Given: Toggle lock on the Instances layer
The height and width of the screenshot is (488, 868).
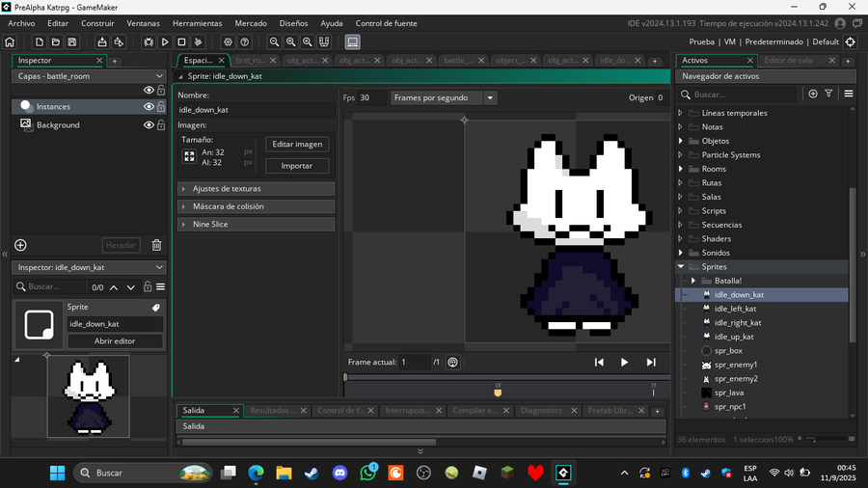Looking at the screenshot, I should [x=161, y=107].
